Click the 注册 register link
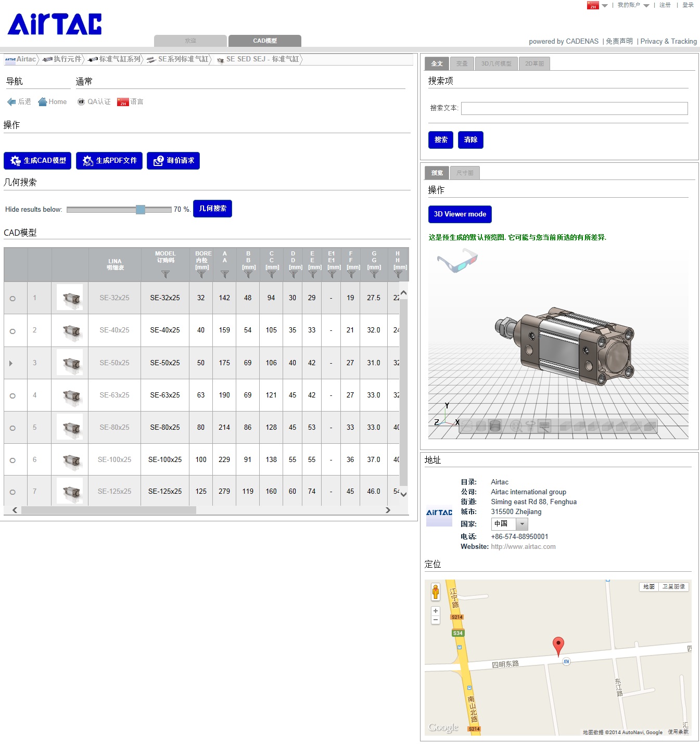700x744 pixels. pyautogui.click(x=665, y=5)
